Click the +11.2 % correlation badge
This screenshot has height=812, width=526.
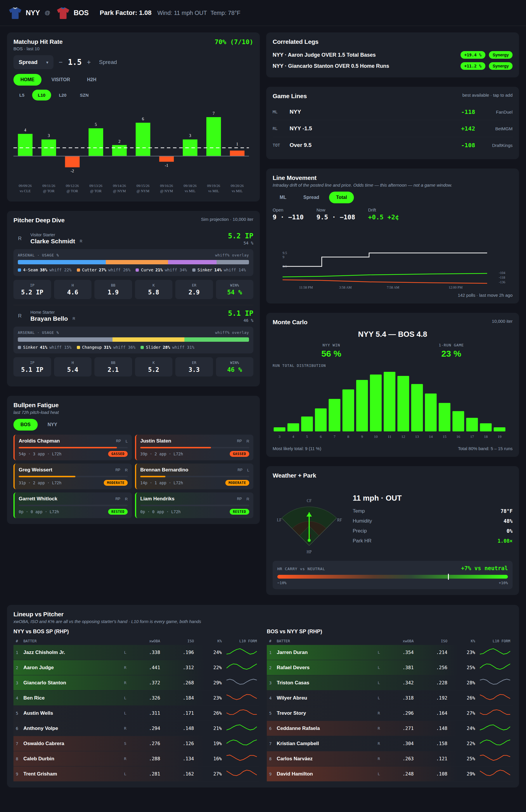[473, 66]
